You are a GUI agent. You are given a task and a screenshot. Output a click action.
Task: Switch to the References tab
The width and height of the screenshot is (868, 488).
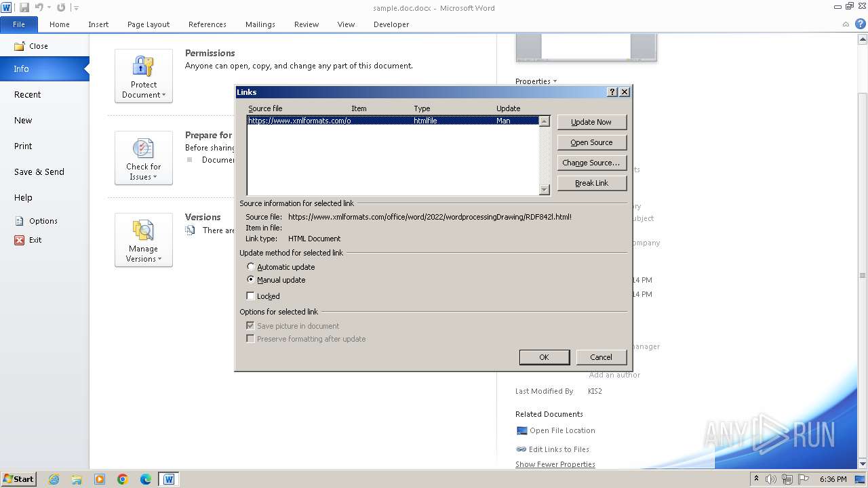(208, 24)
